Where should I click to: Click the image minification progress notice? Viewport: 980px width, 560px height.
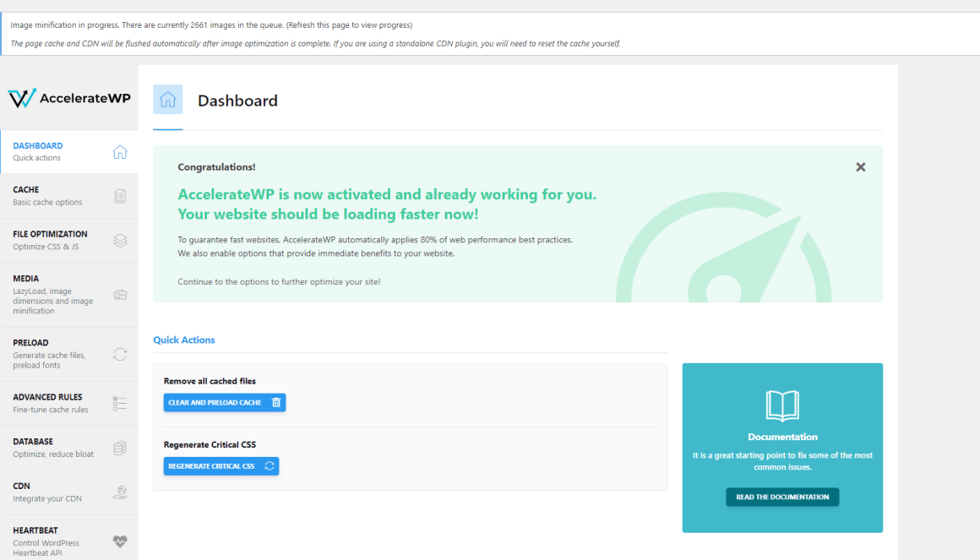click(x=211, y=25)
